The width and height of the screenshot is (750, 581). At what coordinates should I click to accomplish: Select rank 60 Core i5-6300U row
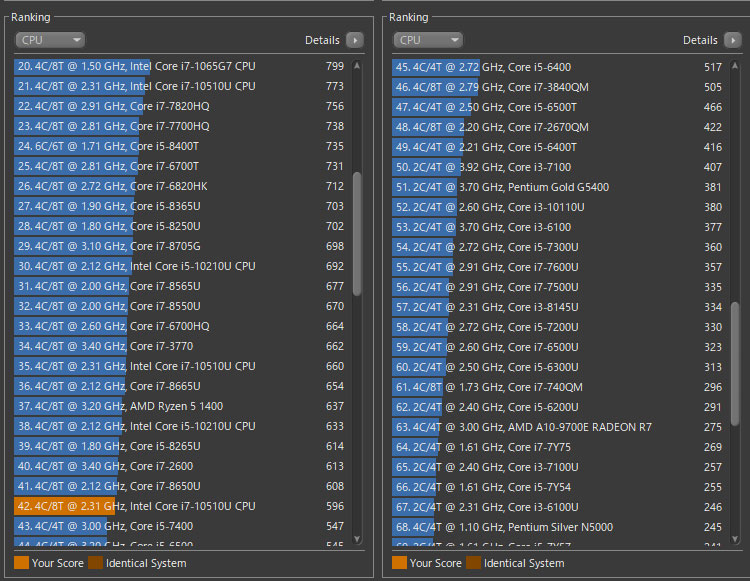[x=559, y=367]
